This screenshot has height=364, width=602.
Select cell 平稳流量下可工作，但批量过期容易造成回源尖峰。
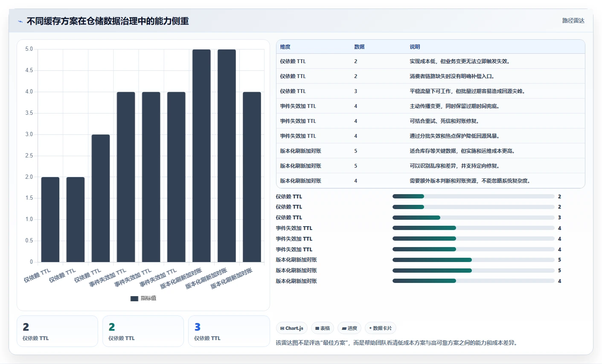point(468,91)
